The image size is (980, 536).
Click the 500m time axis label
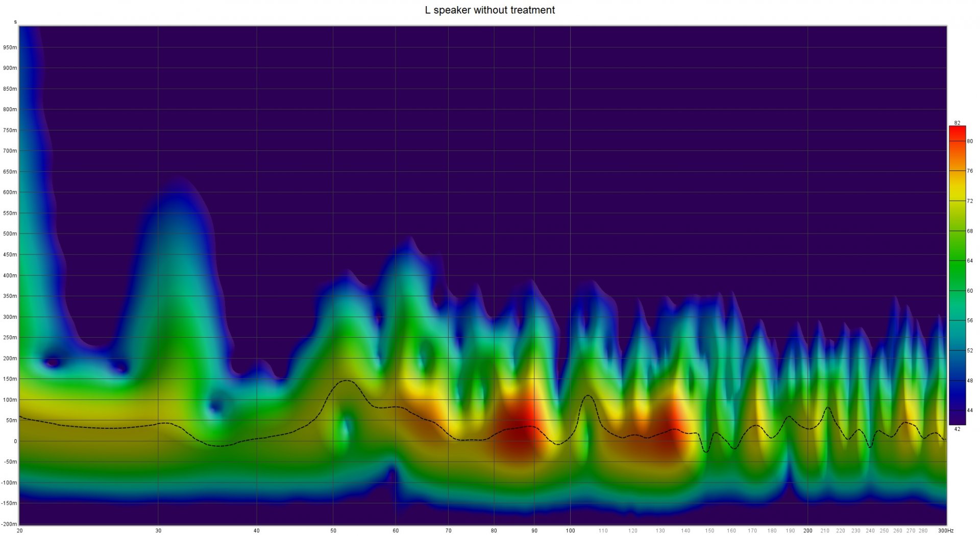coord(10,234)
